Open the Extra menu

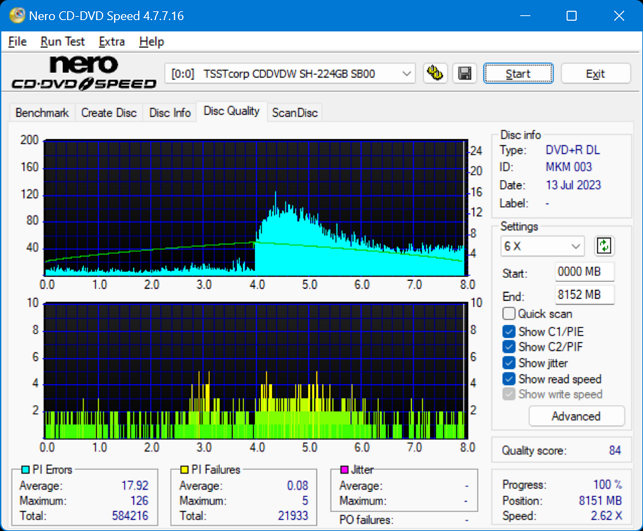point(112,41)
